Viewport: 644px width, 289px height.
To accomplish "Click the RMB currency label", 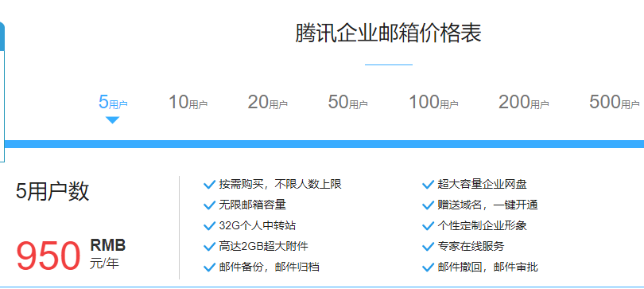I will point(108,246).
